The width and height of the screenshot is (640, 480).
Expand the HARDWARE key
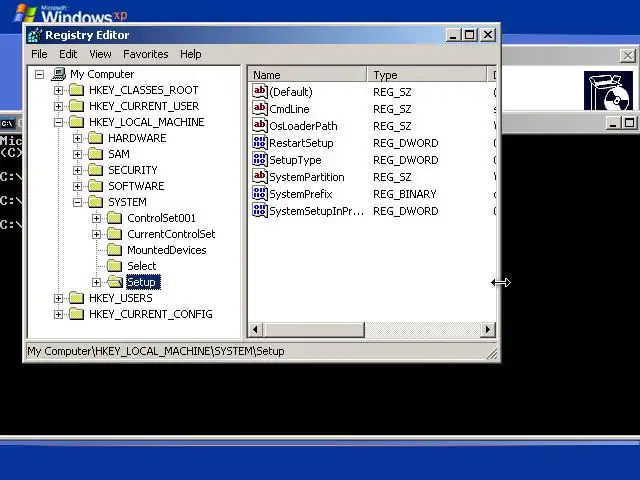78,138
